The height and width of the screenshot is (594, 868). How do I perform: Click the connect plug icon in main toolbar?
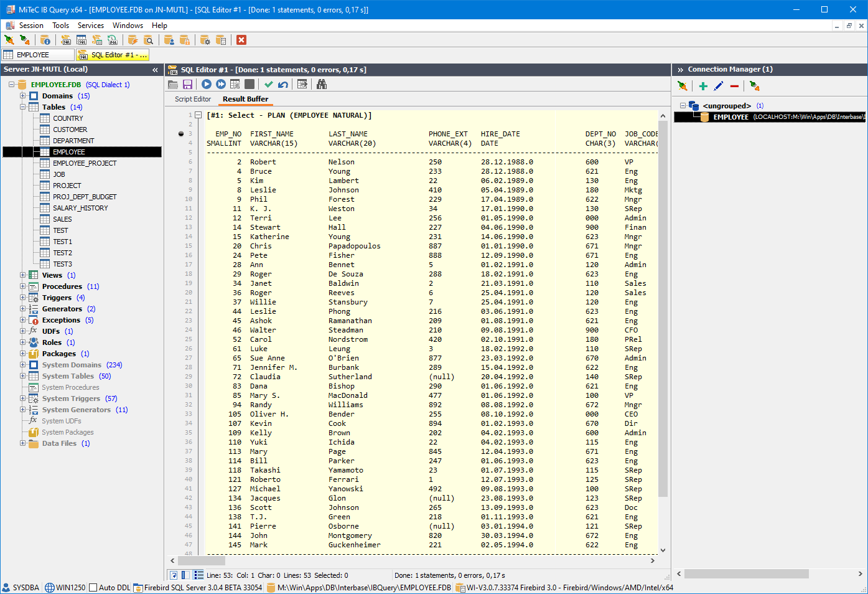coord(9,40)
